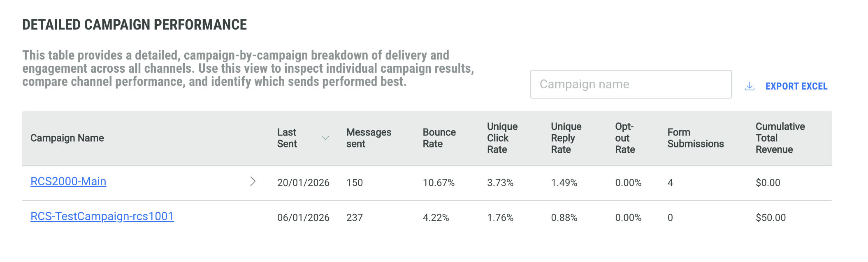
Task: Select the Messages sent column header
Action: tap(369, 138)
